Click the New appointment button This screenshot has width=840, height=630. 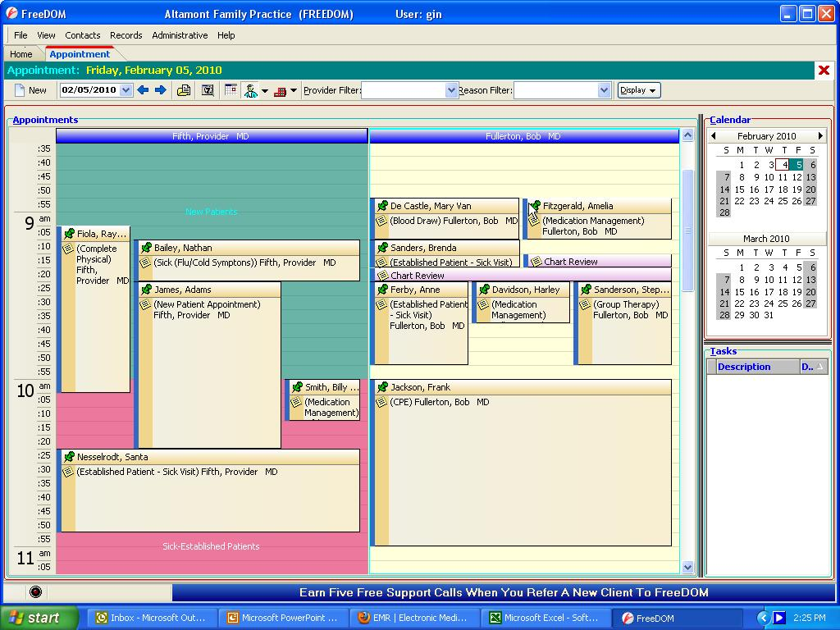(30, 90)
